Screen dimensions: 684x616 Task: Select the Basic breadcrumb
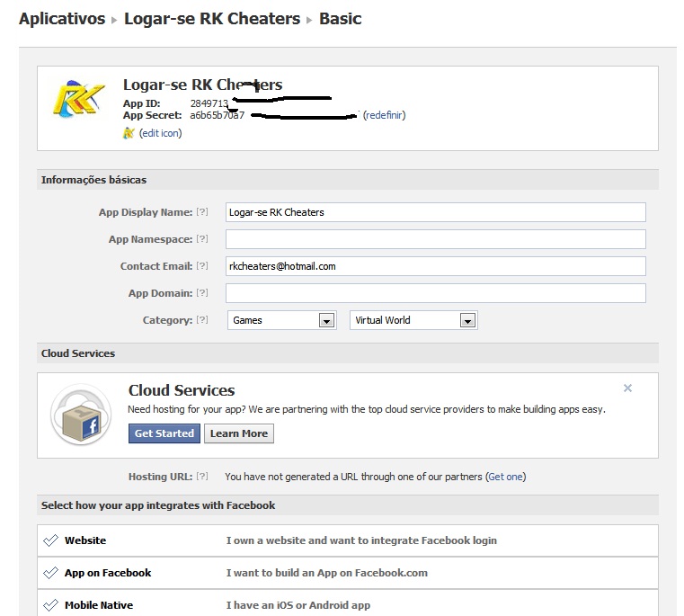341,19
